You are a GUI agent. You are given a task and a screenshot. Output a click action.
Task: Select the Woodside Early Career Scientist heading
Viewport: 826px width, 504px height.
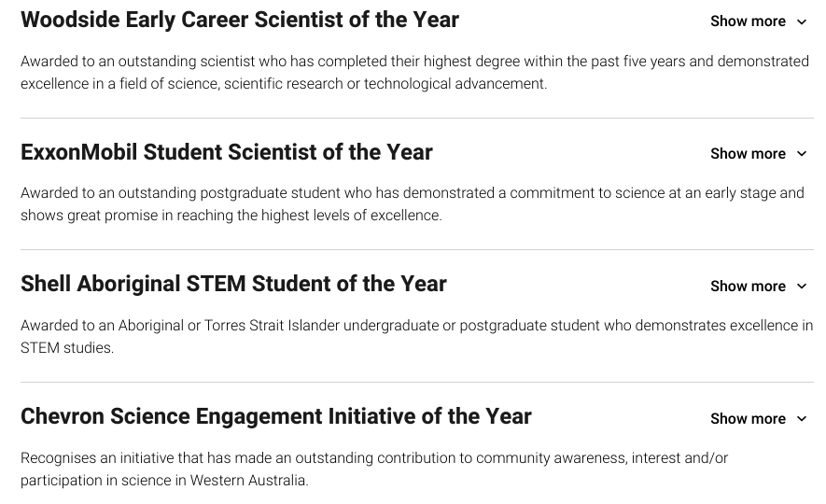pos(240,20)
